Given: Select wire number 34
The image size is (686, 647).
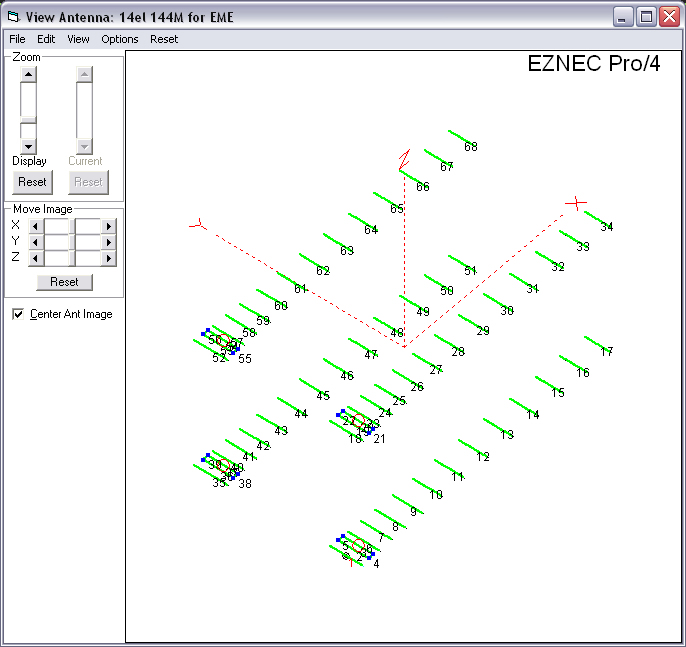Looking at the screenshot, I should (x=606, y=227).
